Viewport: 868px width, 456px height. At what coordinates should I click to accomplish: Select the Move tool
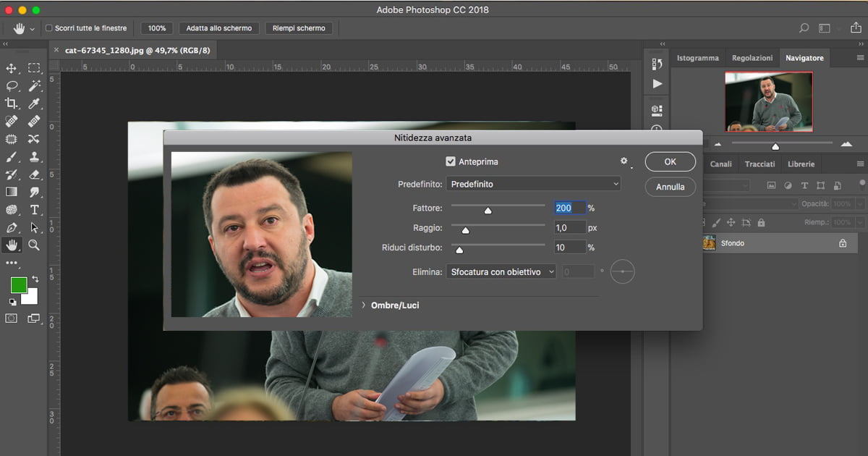click(11, 68)
